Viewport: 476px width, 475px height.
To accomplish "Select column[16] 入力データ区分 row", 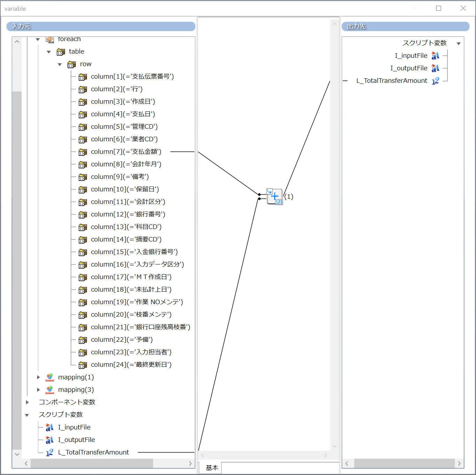I will (137, 264).
